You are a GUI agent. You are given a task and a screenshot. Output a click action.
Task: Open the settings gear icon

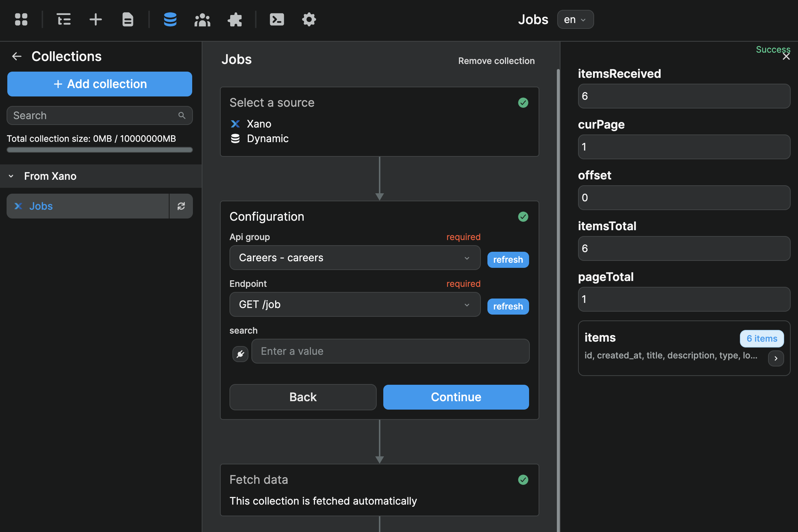(x=309, y=19)
